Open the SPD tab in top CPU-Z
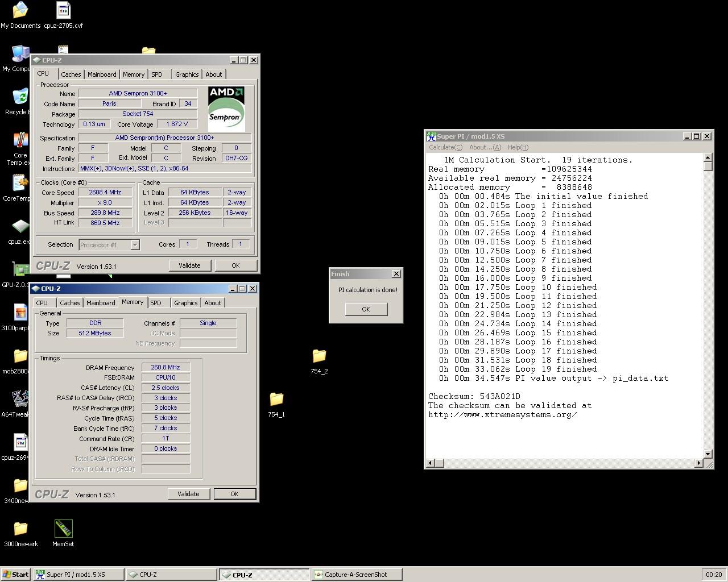Viewport: 728px width, 582px height. tap(157, 74)
